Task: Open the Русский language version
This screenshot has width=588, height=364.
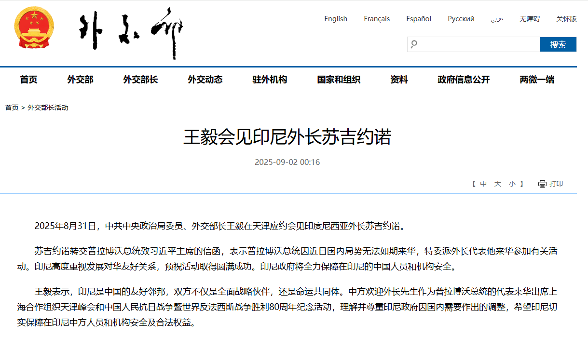Action: 461,19
